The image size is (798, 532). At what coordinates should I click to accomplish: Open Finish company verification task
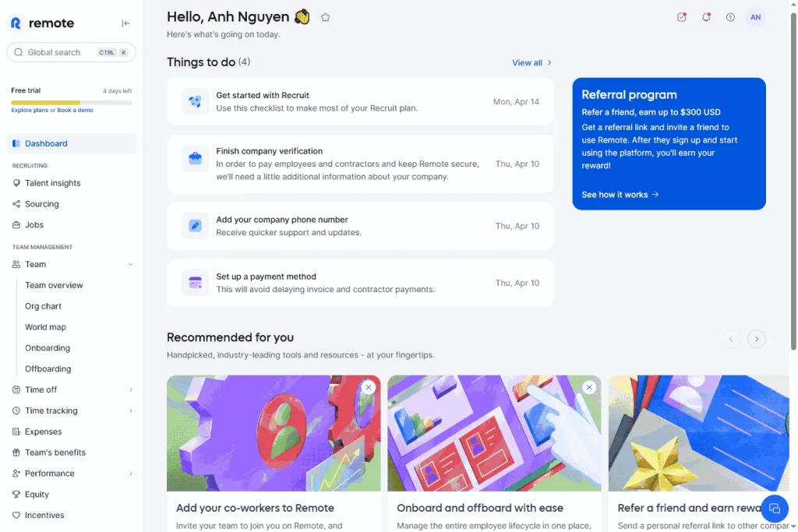coord(360,164)
